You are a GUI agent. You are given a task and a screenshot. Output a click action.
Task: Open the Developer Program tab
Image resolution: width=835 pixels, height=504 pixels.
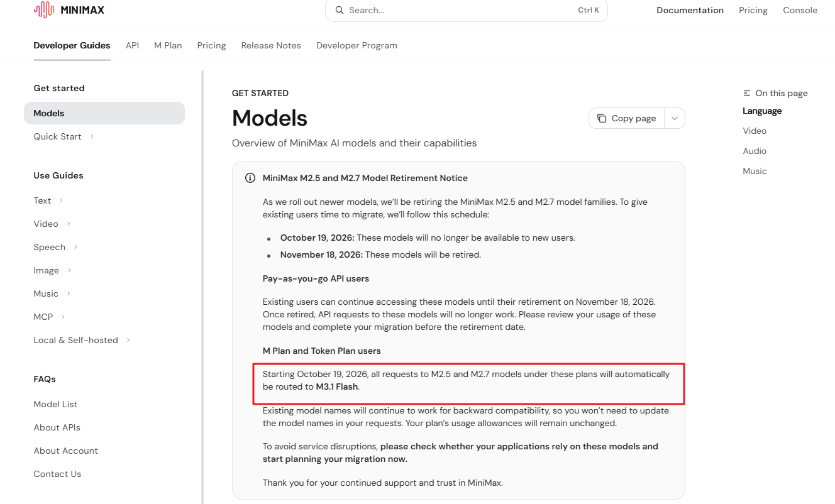(357, 45)
